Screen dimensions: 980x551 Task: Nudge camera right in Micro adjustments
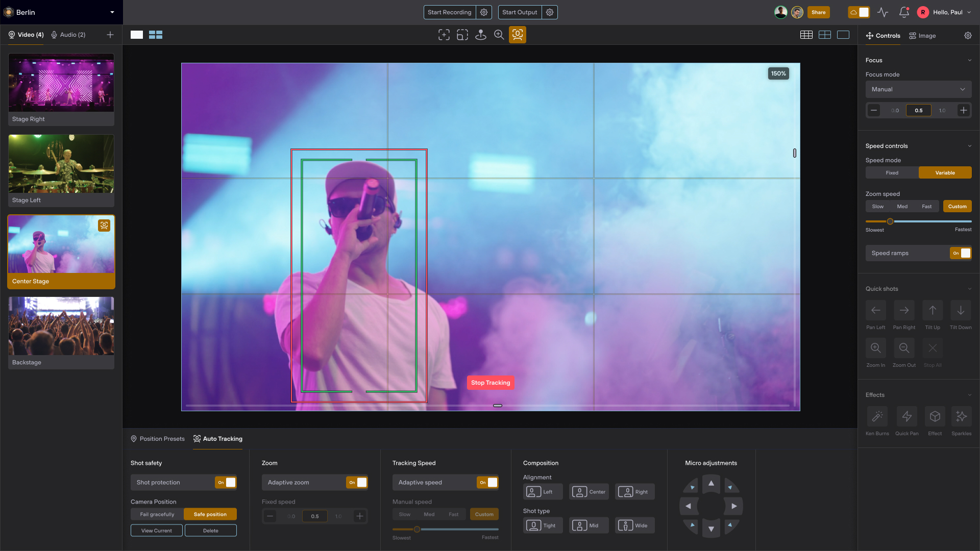[734, 506]
